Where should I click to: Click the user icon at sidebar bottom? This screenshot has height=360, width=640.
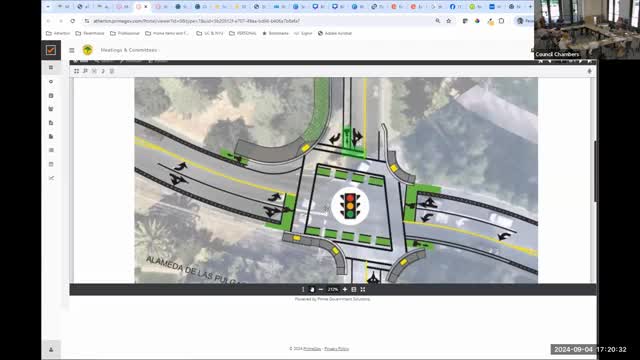click(51, 349)
